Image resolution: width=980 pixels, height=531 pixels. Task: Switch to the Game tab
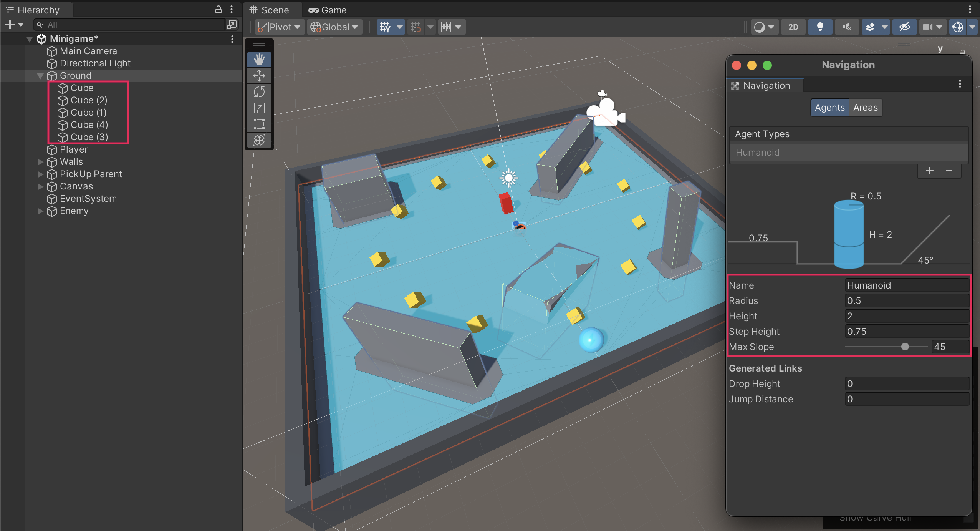click(x=328, y=10)
